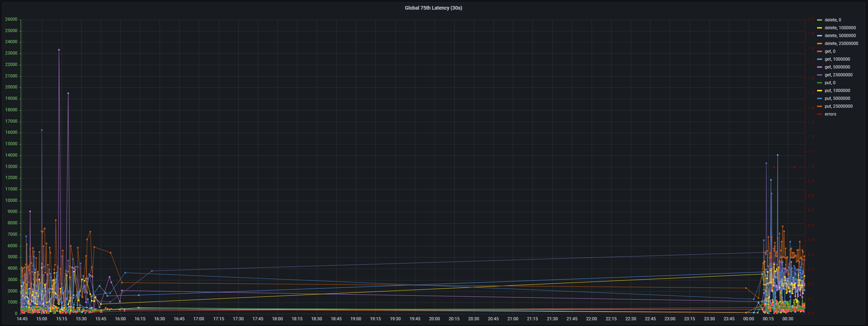Open color picker for 'errors' legend swatch
The width and height of the screenshot is (868, 326).
(x=820, y=114)
